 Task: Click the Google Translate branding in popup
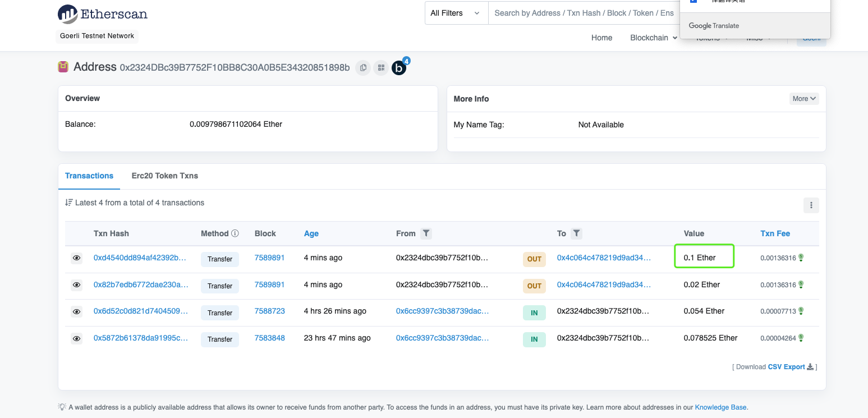point(714,26)
